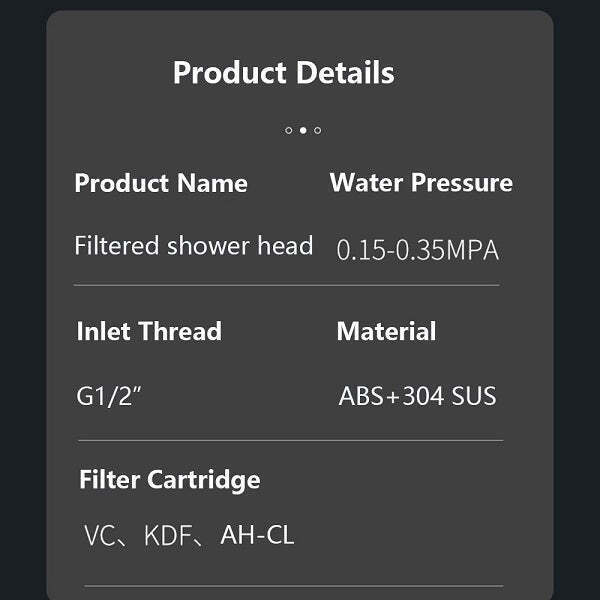Click the G1/2" thread value
The width and height of the screenshot is (600, 600).
point(110,396)
